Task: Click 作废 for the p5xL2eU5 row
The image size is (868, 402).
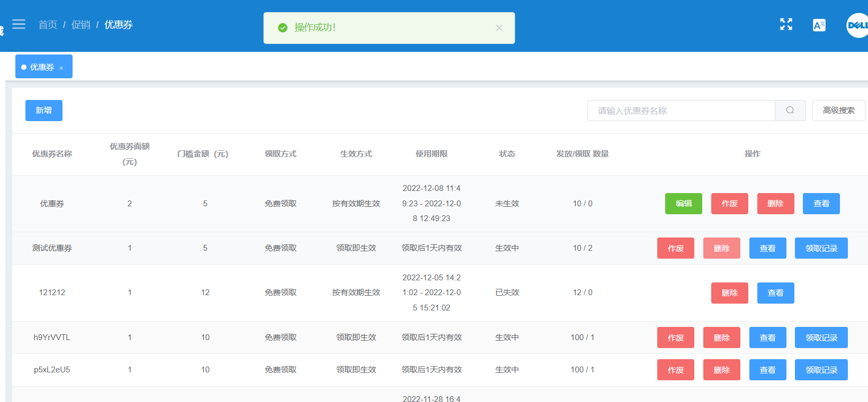Action: 676,370
